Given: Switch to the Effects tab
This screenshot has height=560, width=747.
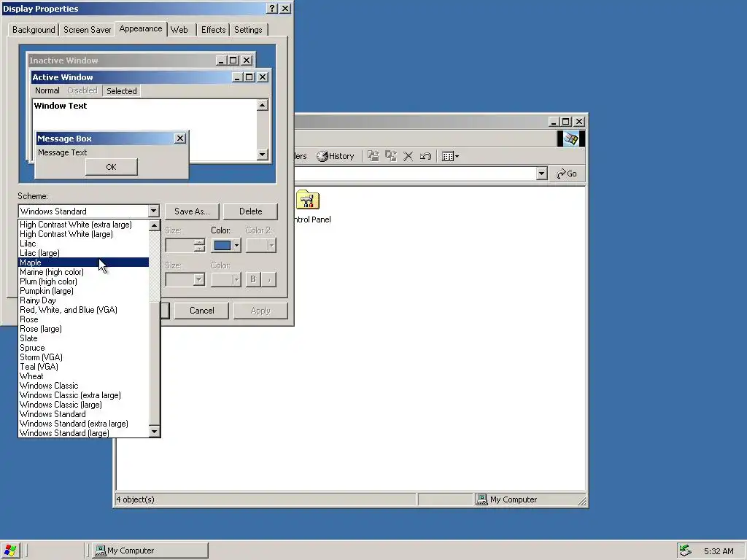Looking at the screenshot, I should pos(213,29).
